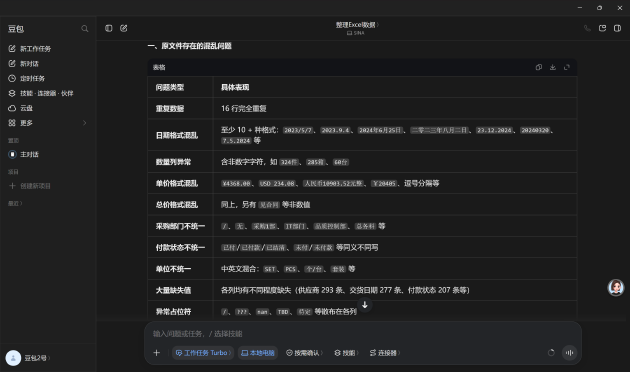Screen dimensions: 630x372
Task: Open the 连接器 connectors dropdown
Action: [385, 353]
